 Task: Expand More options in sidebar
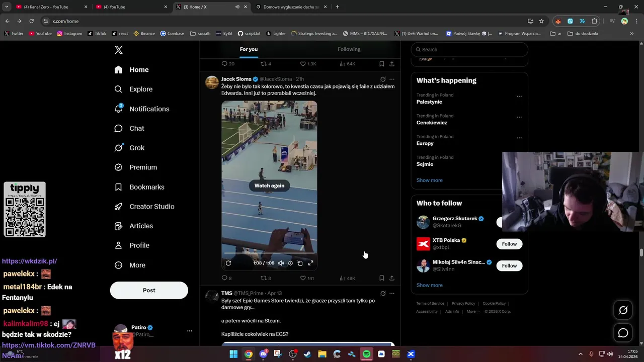[x=129, y=265]
